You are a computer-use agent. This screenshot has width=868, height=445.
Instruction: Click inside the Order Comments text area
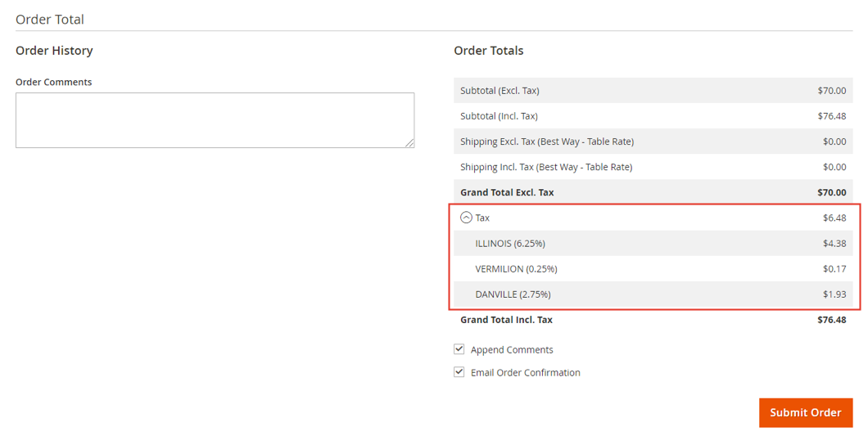click(x=215, y=120)
